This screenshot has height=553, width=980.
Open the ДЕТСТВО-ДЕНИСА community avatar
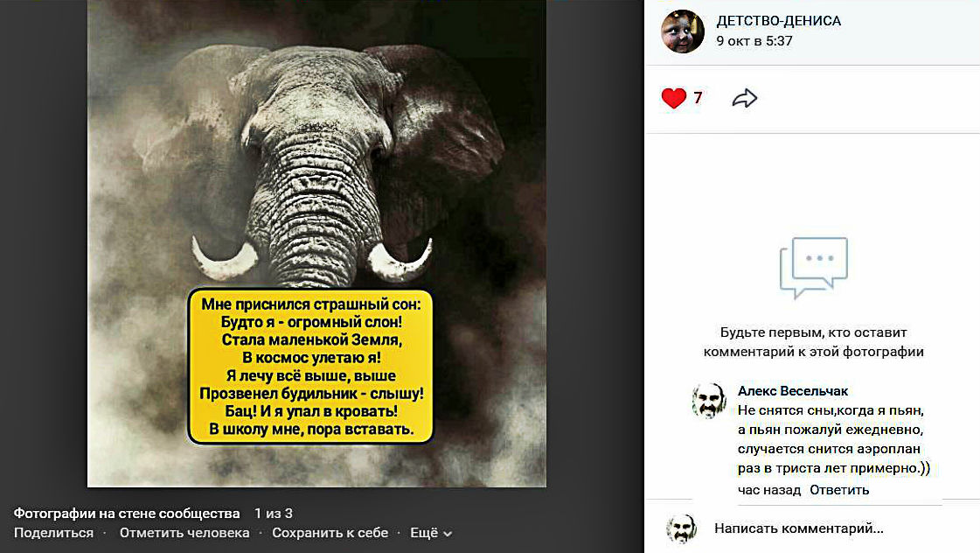[683, 31]
